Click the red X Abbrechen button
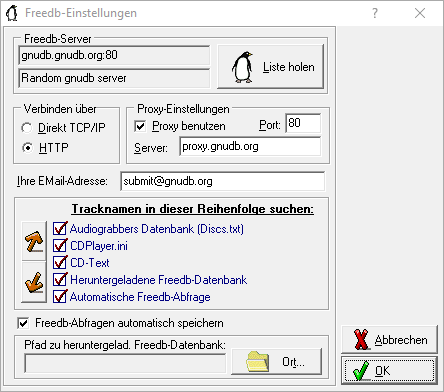444x392 pixels. coord(389,340)
